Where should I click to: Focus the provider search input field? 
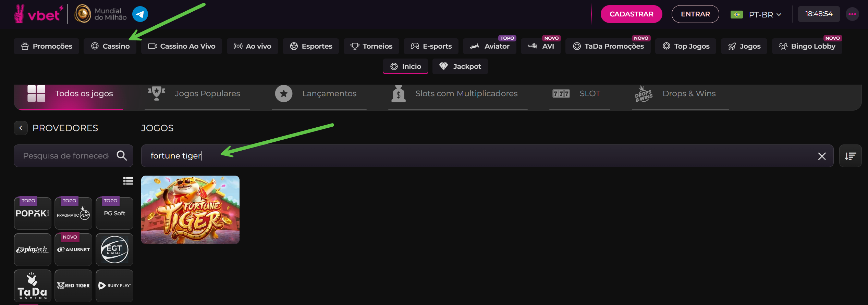tap(66, 156)
